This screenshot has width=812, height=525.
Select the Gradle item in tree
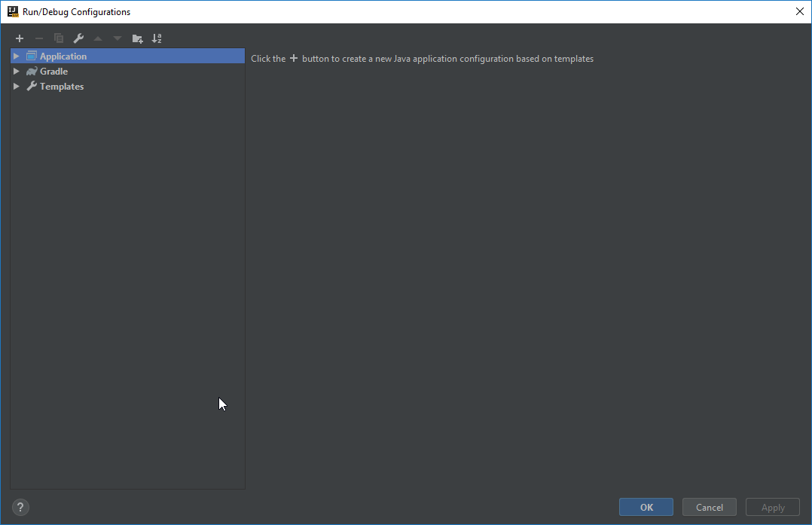[53, 72]
